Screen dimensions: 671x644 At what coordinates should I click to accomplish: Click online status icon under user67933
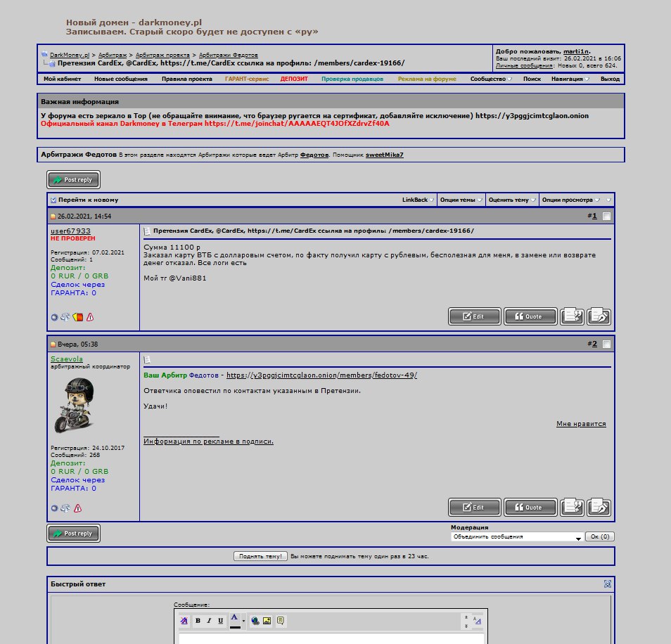[54, 317]
